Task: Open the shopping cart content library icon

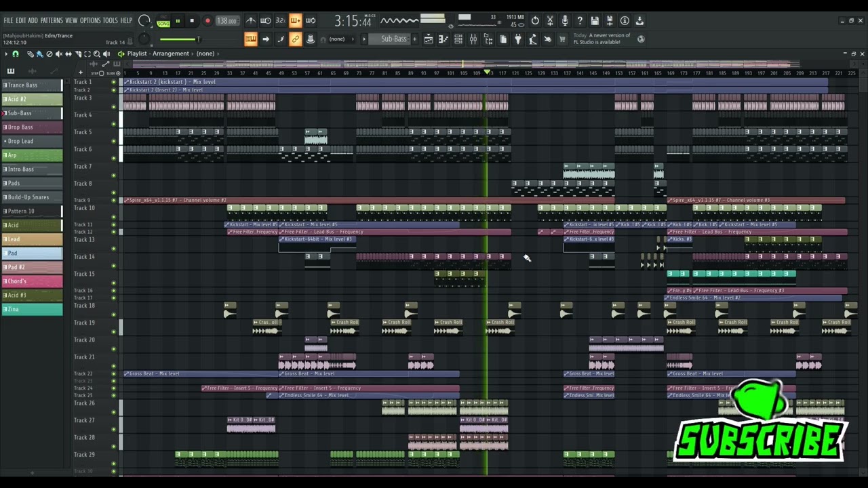Action: coord(562,39)
